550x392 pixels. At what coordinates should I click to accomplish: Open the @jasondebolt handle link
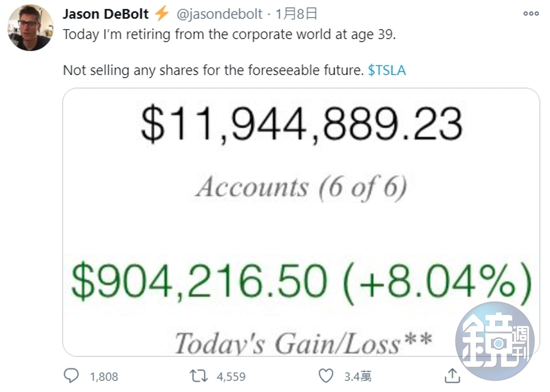219,14
